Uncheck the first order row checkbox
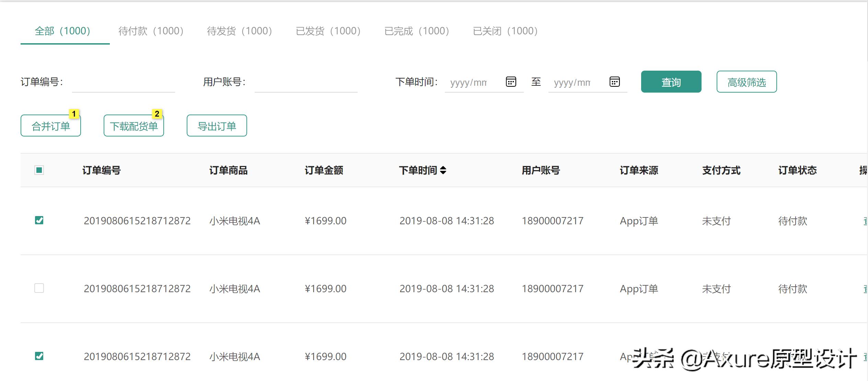 click(39, 221)
